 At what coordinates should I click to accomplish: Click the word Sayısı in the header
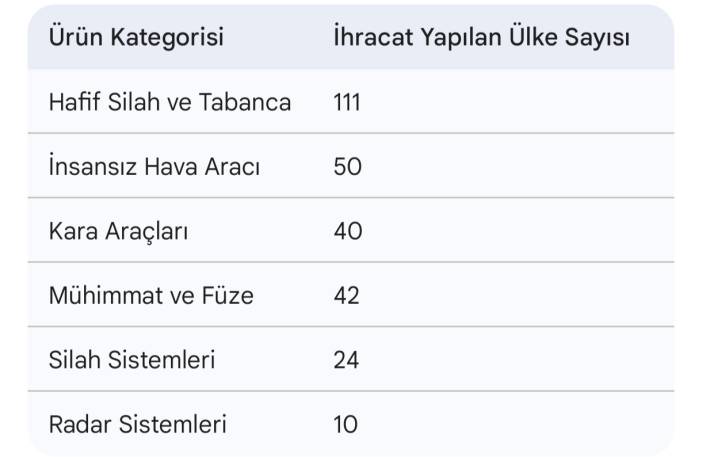[597, 38]
